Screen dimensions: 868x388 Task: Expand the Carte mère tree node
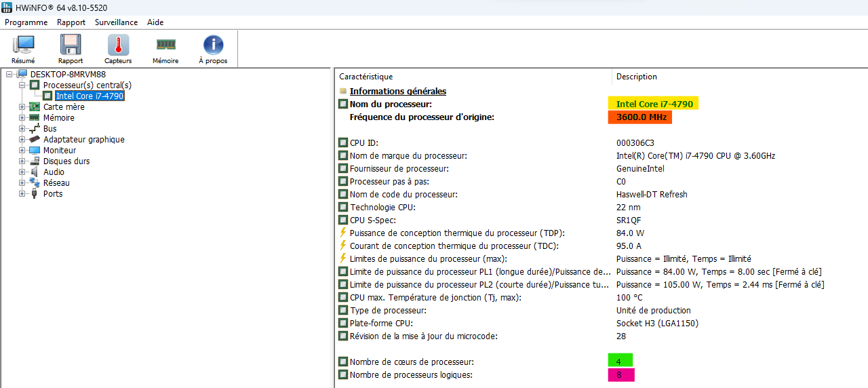22,107
